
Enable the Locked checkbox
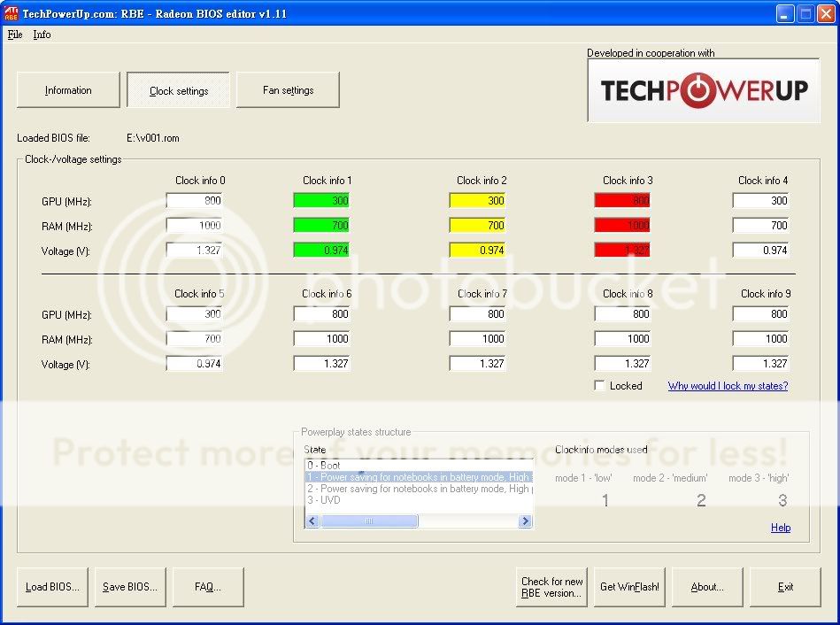(x=600, y=386)
